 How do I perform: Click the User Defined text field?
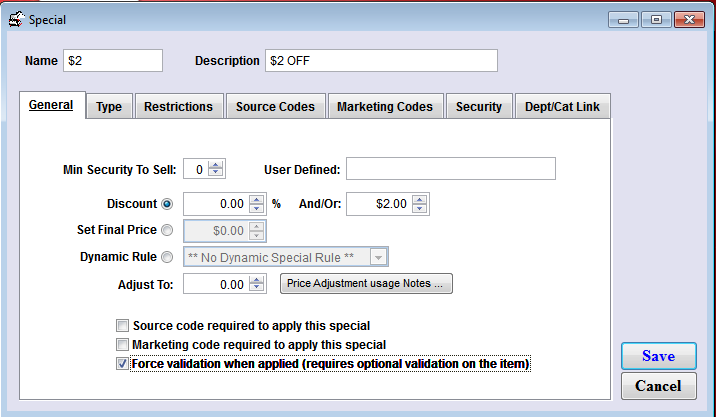451,169
